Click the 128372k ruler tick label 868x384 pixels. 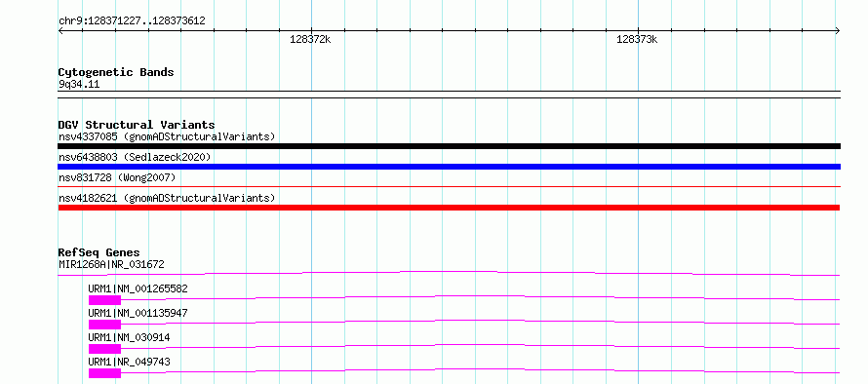coord(310,40)
